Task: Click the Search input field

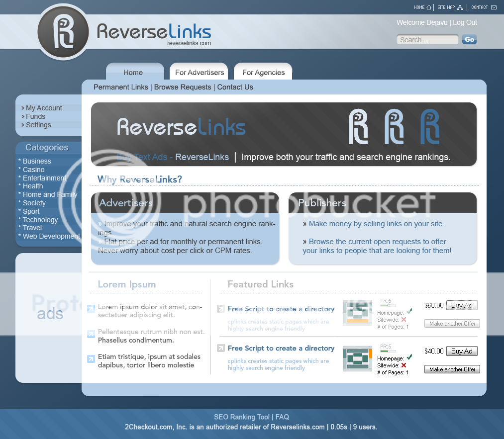Action: pyautogui.click(x=427, y=39)
